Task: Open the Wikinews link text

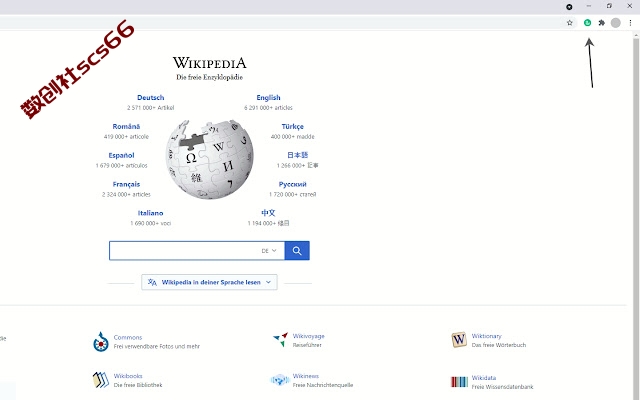Action: point(306,376)
